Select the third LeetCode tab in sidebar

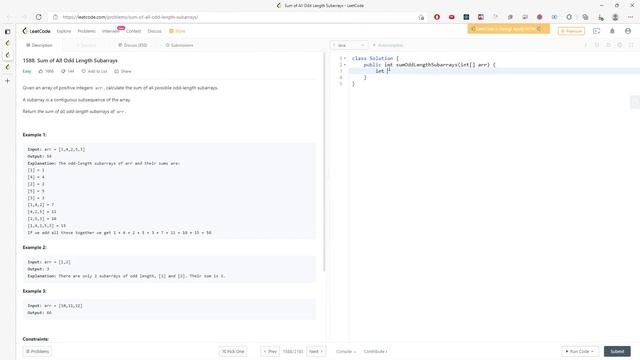coord(7,67)
